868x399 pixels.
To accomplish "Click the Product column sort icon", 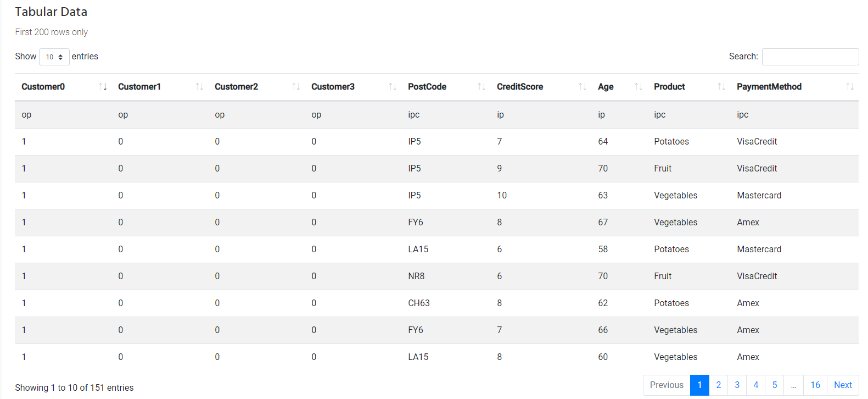I will [721, 86].
